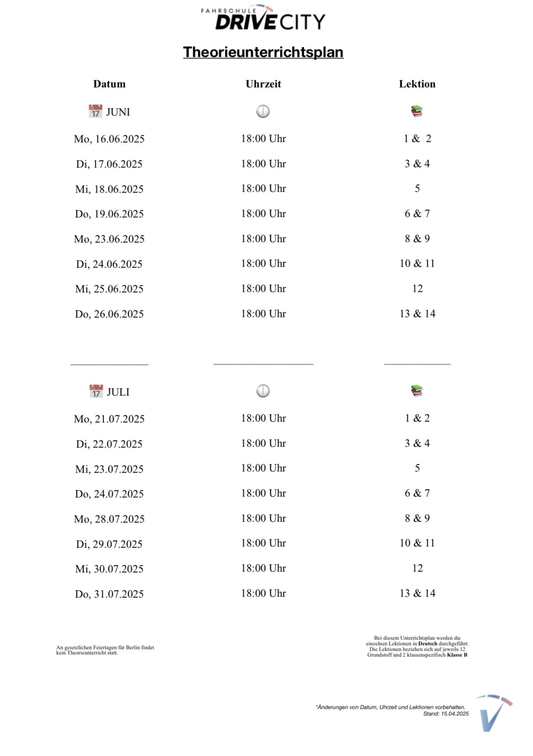Click the calendar icon next to JULI
Viewport: 533px width, 756px height.
point(96,391)
